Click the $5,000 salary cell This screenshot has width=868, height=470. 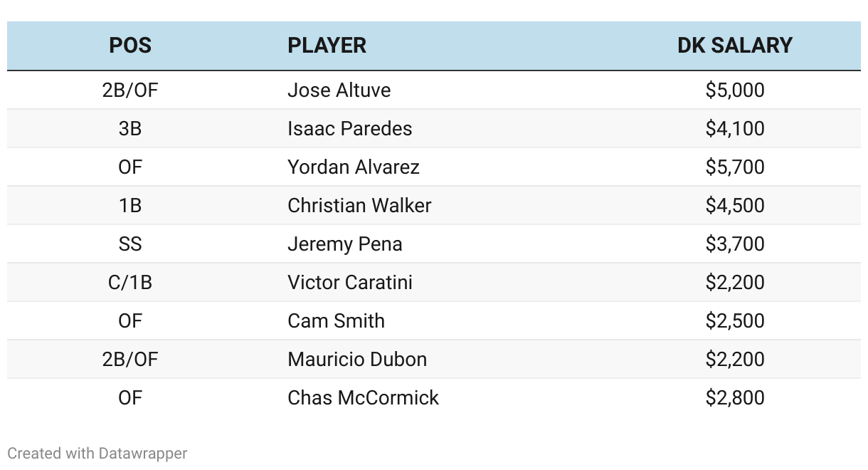735,90
